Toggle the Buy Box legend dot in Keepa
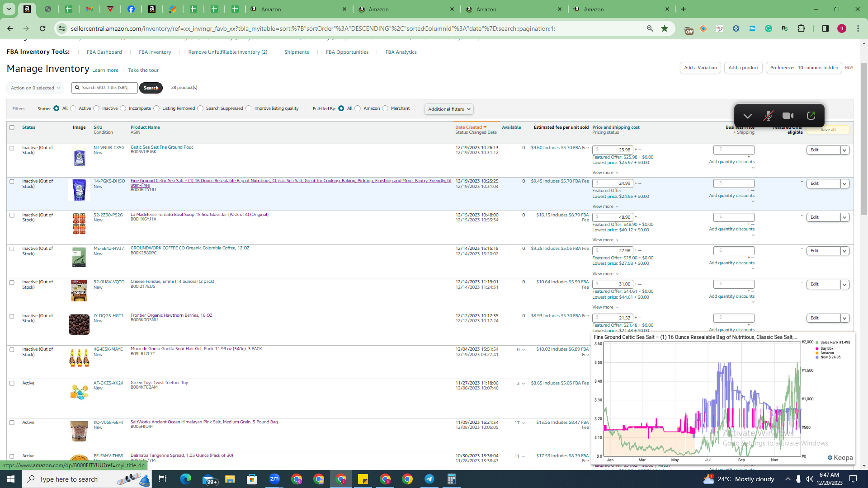Image resolution: width=868 pixels, height=488 pixels. point(817,349)
